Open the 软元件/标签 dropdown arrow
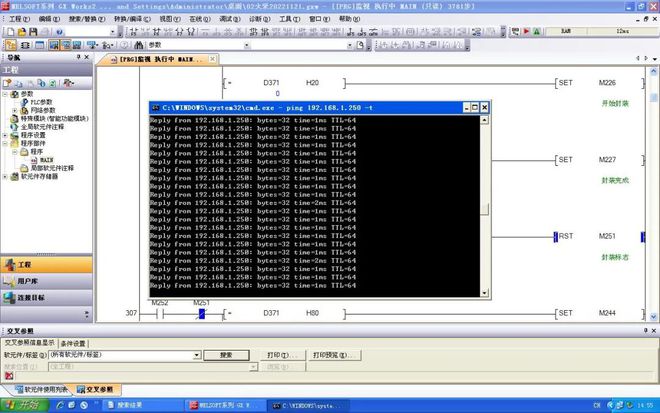Image resolution: width=660 pixels, height=413 pixels. [197, 355]
